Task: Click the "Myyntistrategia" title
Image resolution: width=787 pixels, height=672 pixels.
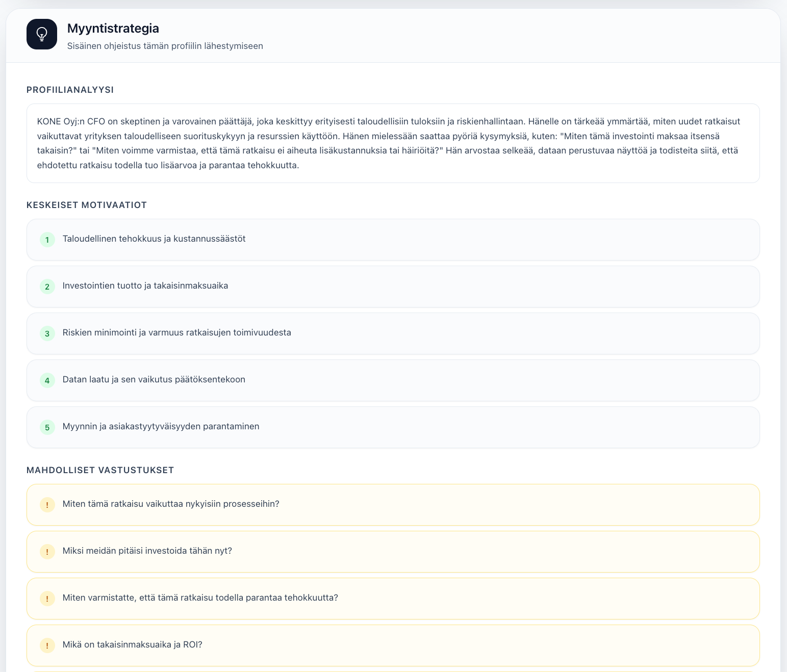Action: 113,28
